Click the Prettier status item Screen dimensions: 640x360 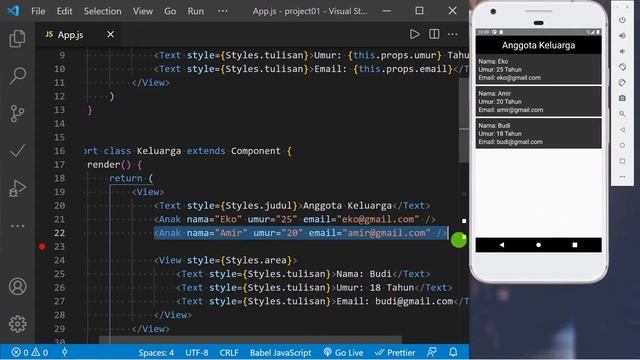(395, 353)
